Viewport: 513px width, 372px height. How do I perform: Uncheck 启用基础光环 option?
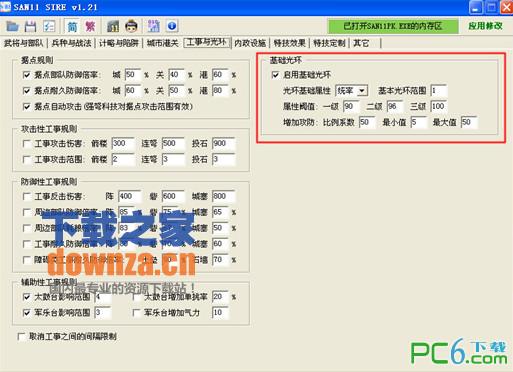click(x=275, y=75)
